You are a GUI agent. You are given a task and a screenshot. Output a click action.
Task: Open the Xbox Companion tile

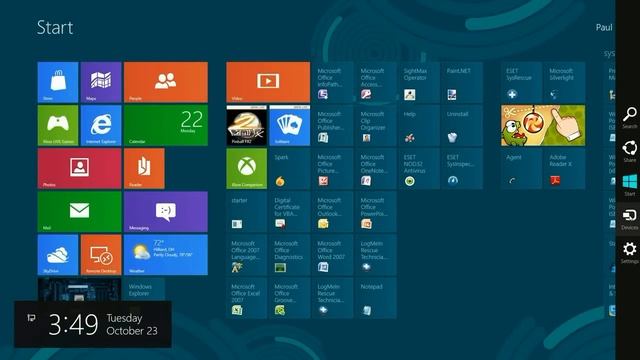coord(247,169)
